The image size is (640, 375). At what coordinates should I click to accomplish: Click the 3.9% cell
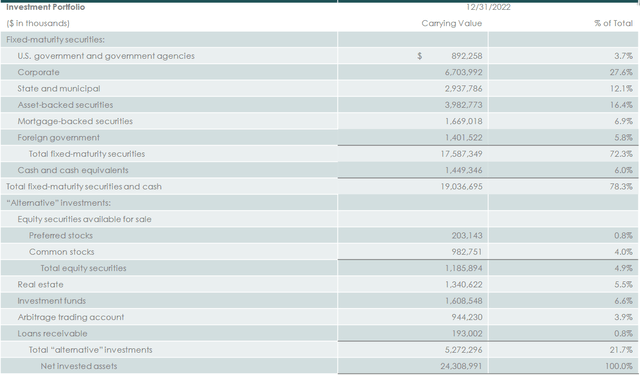pos(623,317)
